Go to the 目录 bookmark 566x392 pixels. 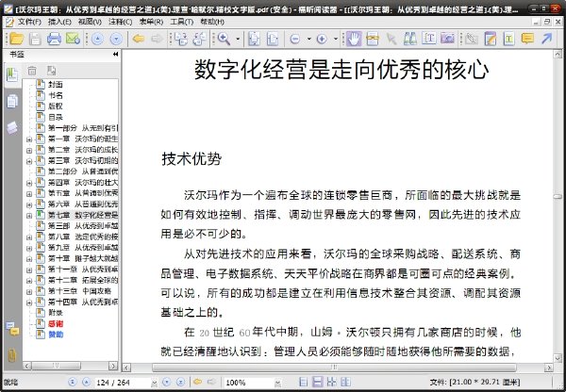pos(56,117)
